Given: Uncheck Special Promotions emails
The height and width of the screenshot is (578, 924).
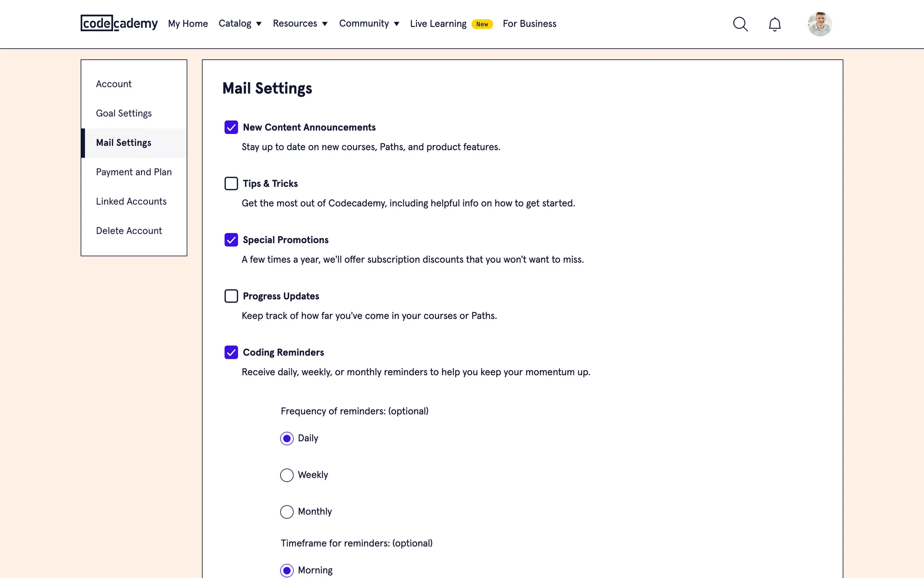Looking at the screenshot, I should [231, 240].
